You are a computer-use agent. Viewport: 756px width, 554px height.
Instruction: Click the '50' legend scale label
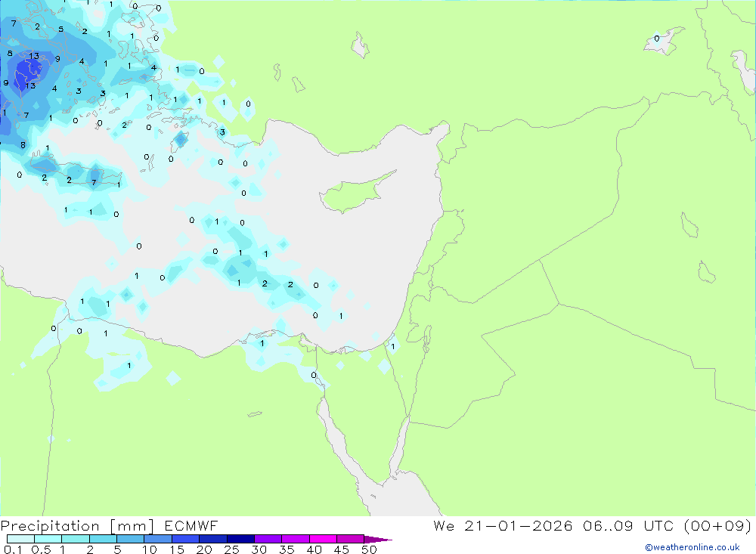click(369, 549)
